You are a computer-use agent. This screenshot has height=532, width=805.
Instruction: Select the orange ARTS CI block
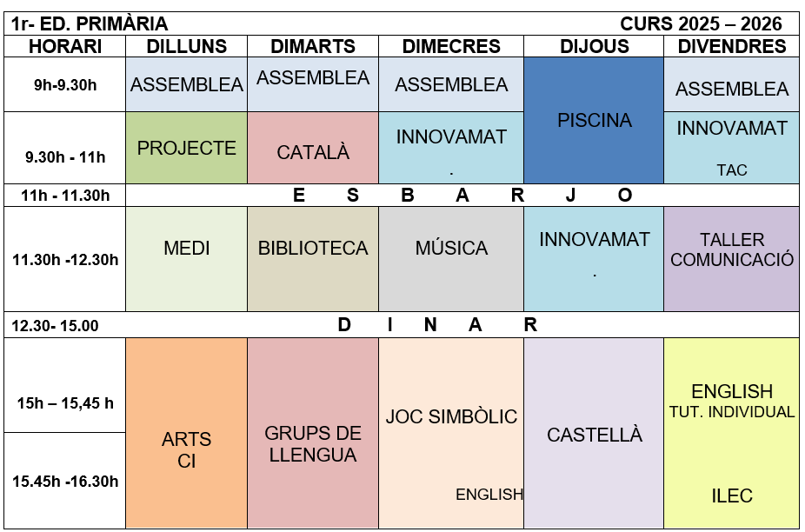187,449
